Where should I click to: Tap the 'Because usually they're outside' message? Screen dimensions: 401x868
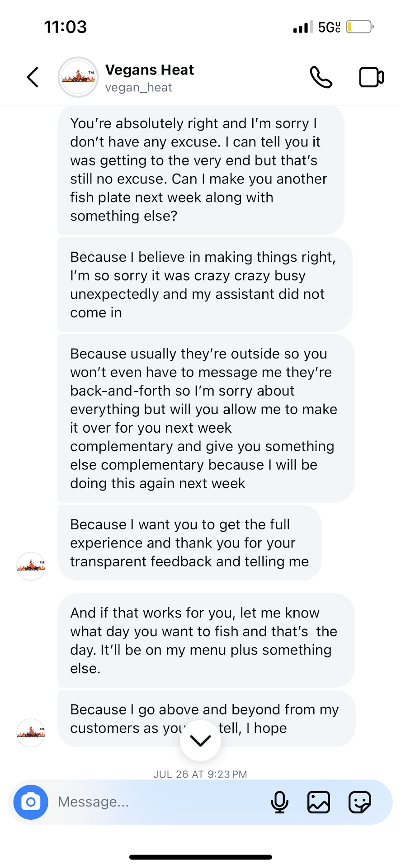coord(206,418)
